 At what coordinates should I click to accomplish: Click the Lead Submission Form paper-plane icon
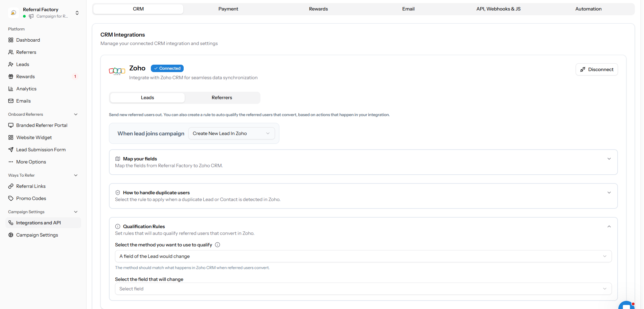tap(11, 150)
